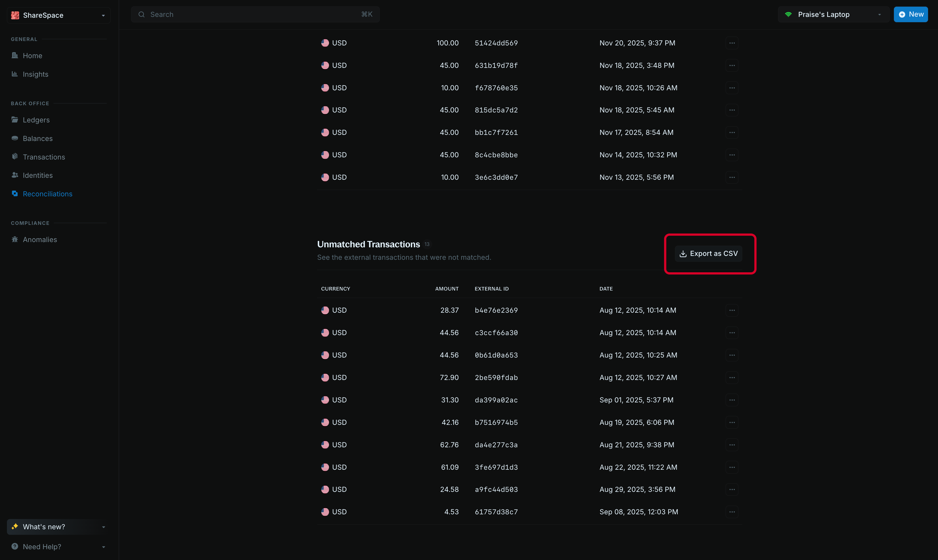Expand the Praise's Laptop device selector
Image resolution: width=938 pixels, height=560 pixels.
[833, 14]
